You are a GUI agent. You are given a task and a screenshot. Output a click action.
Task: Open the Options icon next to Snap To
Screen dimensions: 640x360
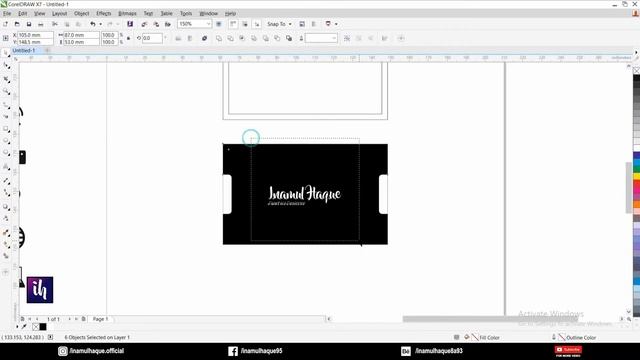pos(302,24)
